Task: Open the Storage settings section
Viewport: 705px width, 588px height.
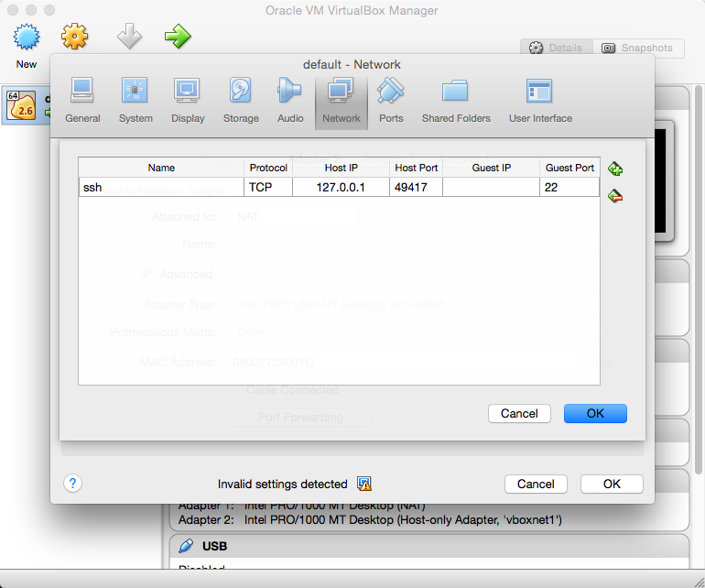Action: pos(241,101)
